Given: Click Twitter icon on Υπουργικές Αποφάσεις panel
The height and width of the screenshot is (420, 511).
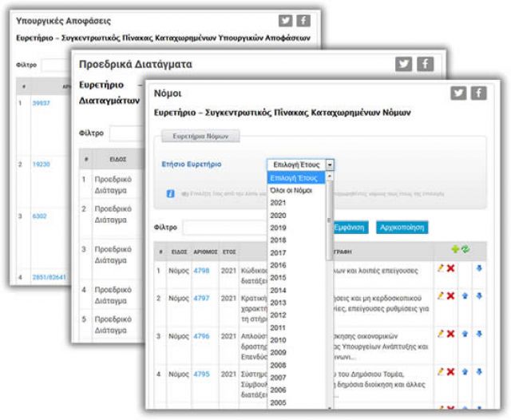Looking at the screenshot, I should [285, 21].
